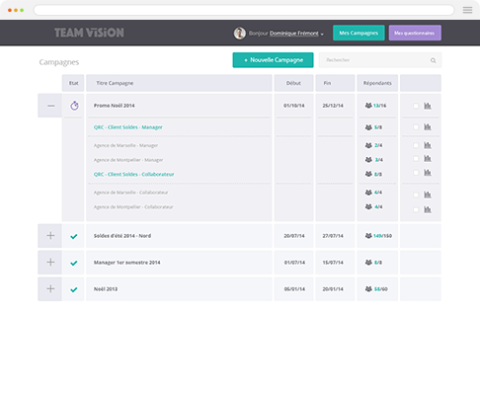The width and height of the screenshot is (480, 395).
Task: Click Dominique Frémont's avatar picture
Action: coord(239,33)
